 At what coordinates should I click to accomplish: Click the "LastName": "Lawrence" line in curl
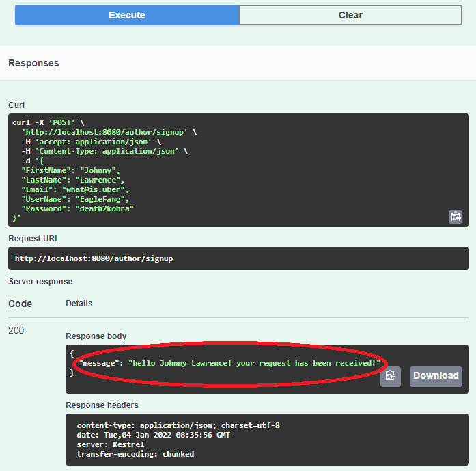pyautogui.click(x=73, y=180)
